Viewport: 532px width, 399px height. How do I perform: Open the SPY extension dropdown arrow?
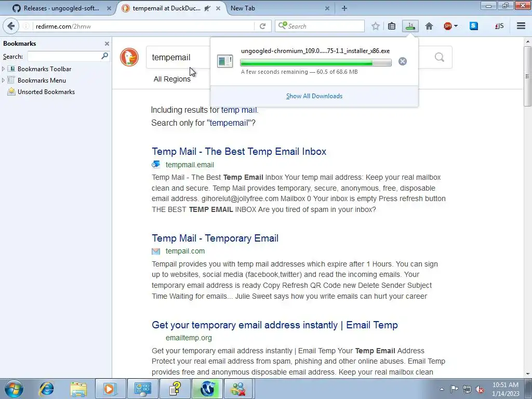[x=456, y=26]
